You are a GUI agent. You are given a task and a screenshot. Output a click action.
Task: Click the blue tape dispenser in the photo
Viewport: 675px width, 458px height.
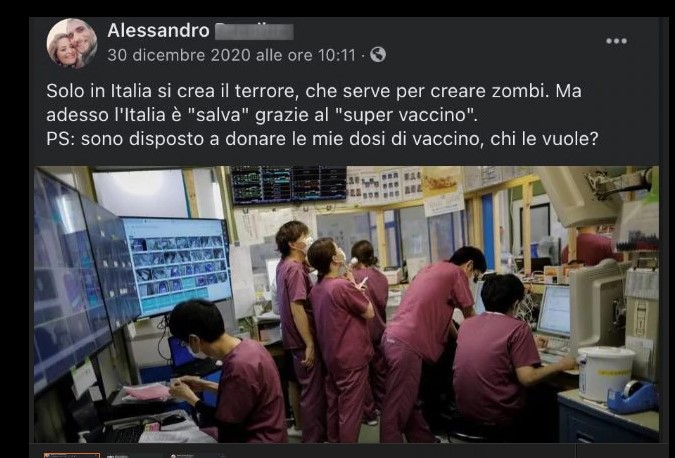633,396
